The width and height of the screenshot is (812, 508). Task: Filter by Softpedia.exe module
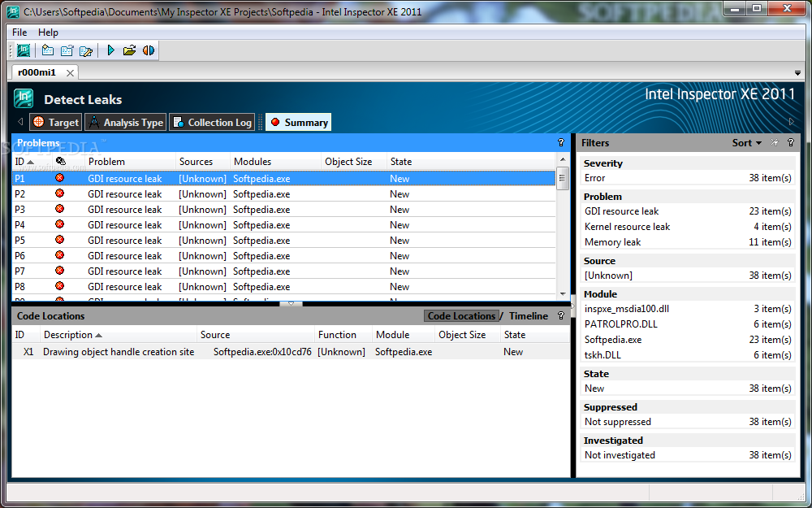click(x=688, y=340)
